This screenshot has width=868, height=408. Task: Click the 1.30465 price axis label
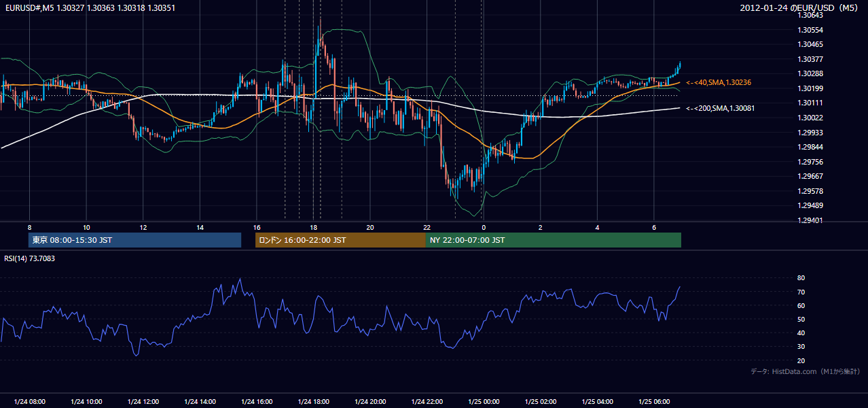tap(810, 44)
